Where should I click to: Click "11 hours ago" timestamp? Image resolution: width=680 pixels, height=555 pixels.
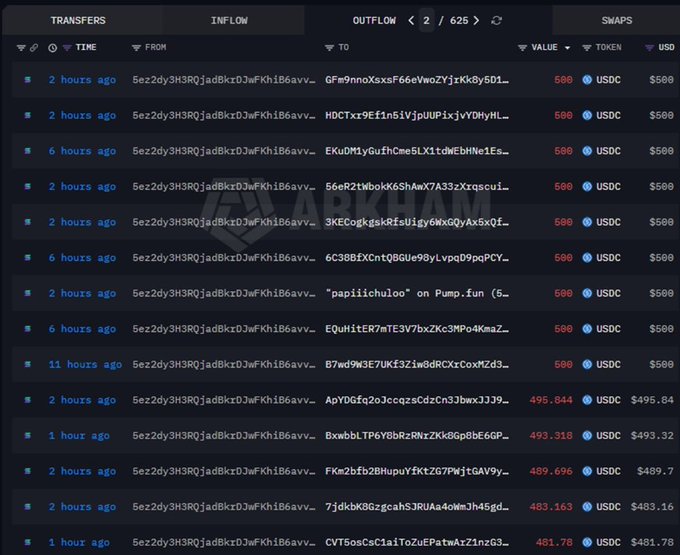[x=85, y=364]
